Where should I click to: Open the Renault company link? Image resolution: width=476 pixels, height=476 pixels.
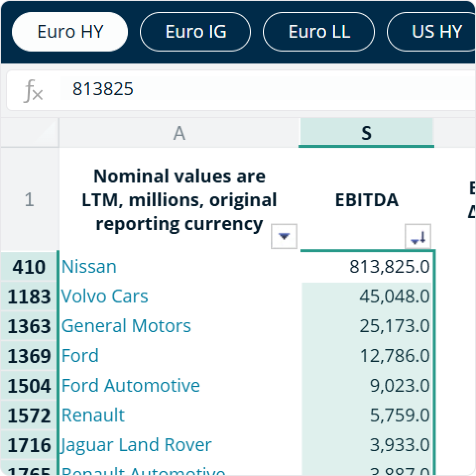click(93, 416)
